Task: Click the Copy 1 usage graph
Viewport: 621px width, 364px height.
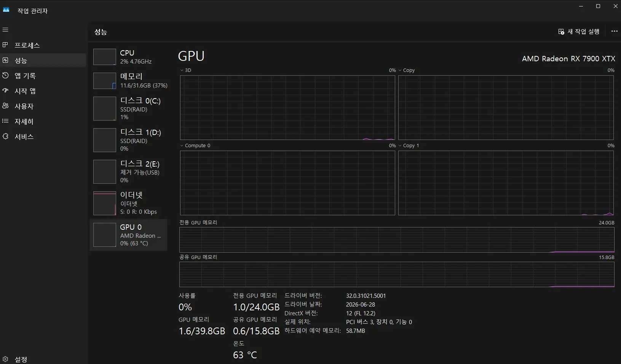Action: 506,183
